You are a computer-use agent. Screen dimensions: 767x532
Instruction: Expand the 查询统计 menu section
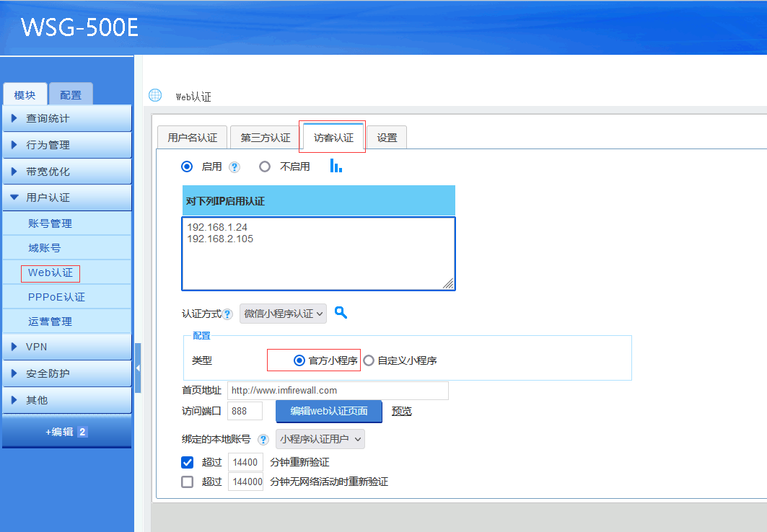pos(66,118)
